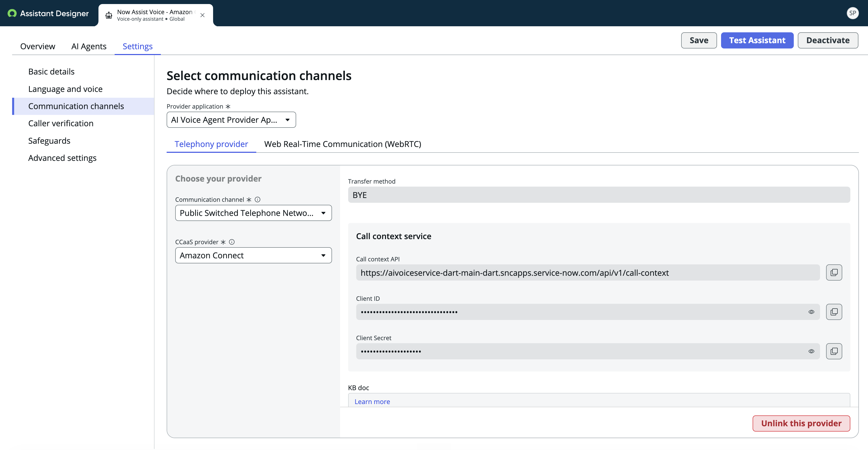Image resolution: width=868 pixels, height=450 pixels.
Task: Copy the Client ID value
Action: click(x=834, y=312)
